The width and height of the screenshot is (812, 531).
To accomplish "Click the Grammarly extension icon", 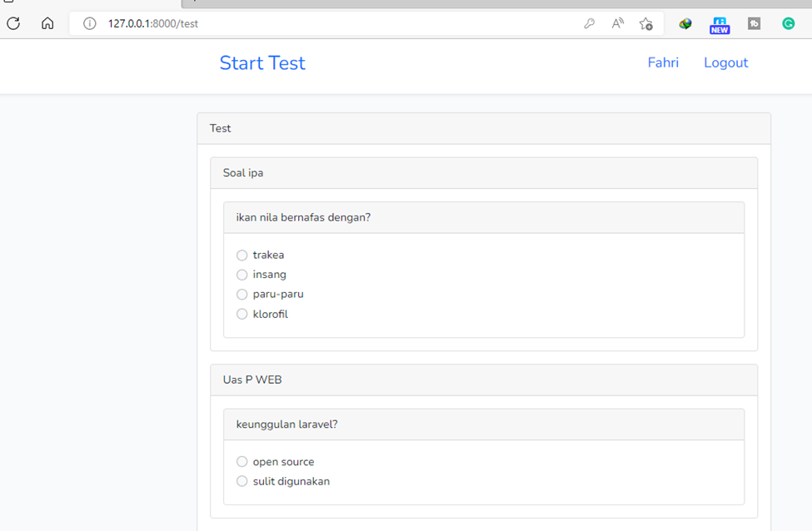I will [789, 23].
